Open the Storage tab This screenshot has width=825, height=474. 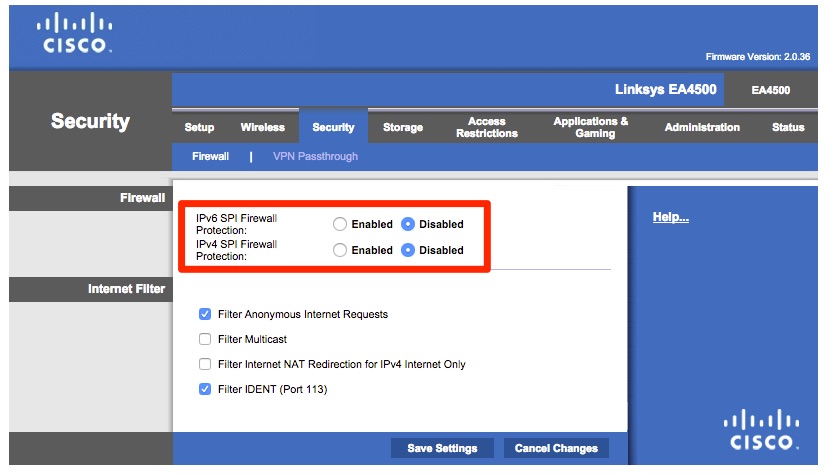(x=403, y=127)
